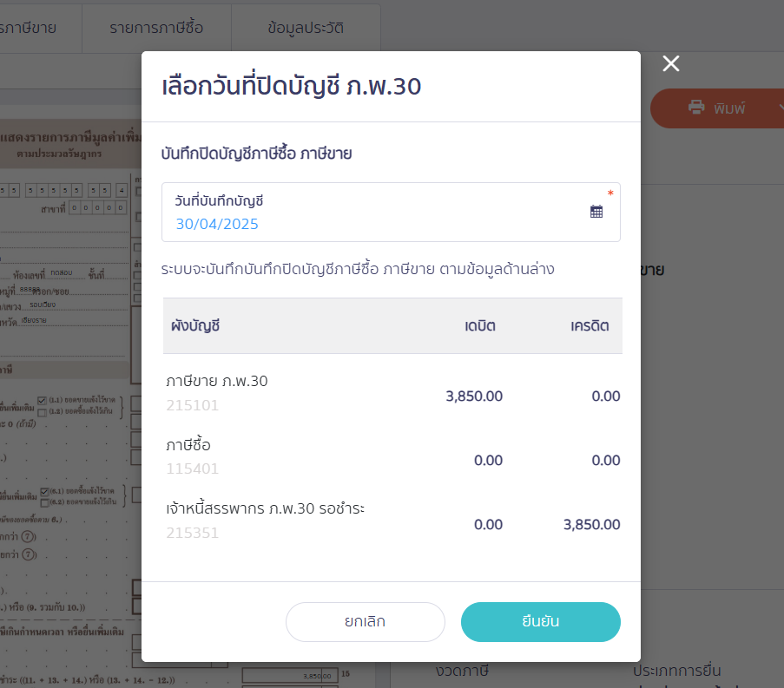Uncheck checkbox (6.1) ยอดซื้อแจ้งไว้ขาด
The width and height of the screenshot is (784, 688).
[44, 492]
